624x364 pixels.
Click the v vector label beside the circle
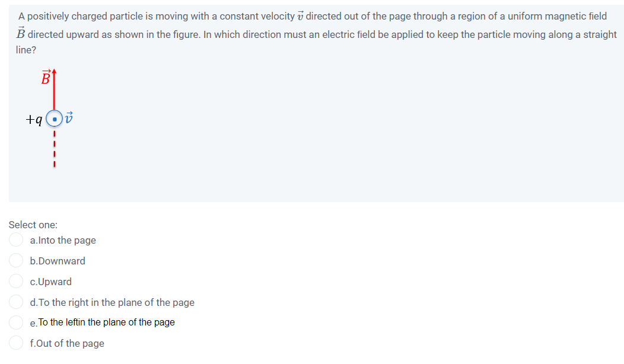pyautogui.click(x=68, y=118)
